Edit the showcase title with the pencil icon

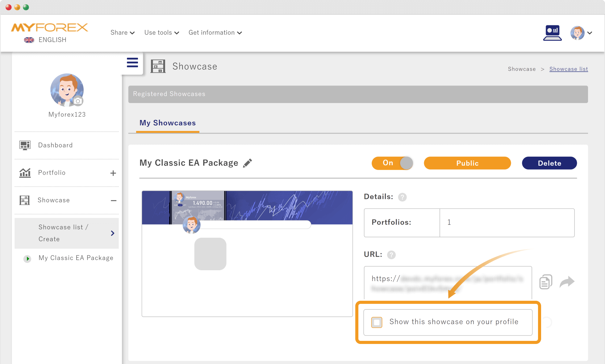(x=247, y=163)
